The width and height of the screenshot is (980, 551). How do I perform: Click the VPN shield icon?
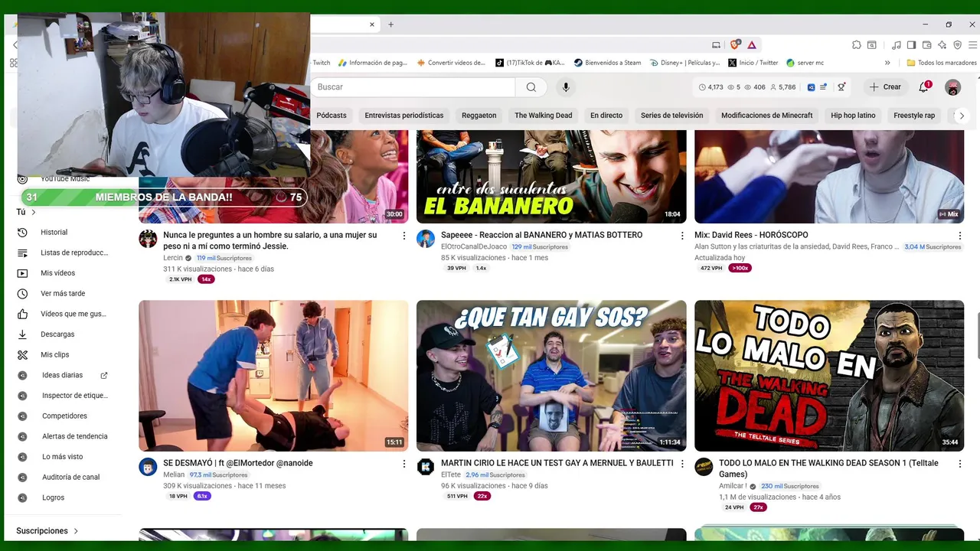[958, 45]
